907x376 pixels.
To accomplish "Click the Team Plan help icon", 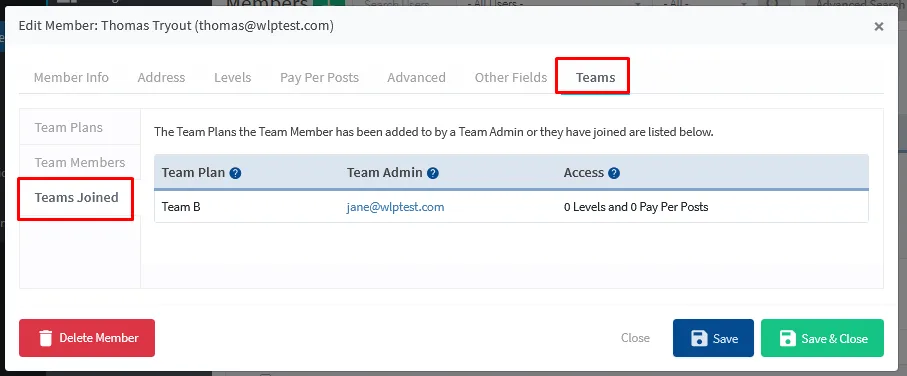I will pyautogui.click(x=235, y=173).
